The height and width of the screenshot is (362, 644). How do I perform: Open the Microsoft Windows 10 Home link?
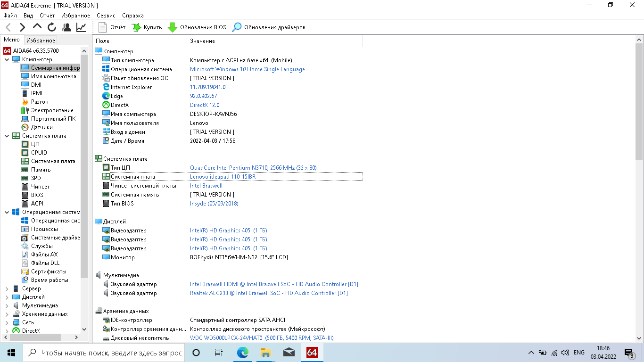pyautogui.click(x=248, y=69)
